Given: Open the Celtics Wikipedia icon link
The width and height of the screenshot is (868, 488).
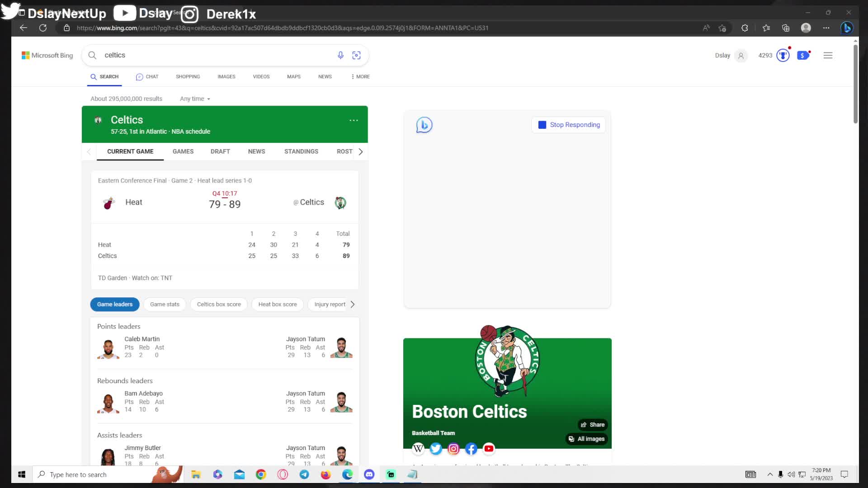Looking at the screenshot, I should point(418,449).
